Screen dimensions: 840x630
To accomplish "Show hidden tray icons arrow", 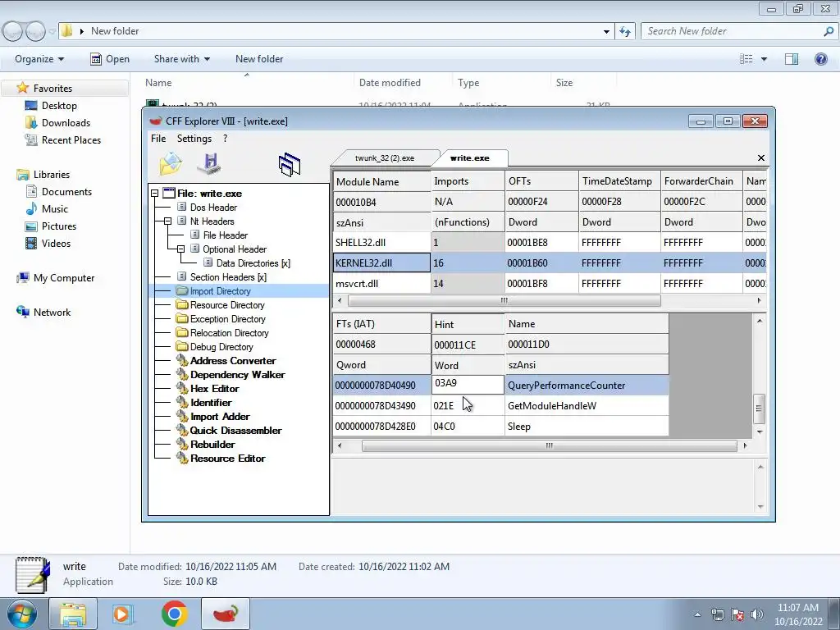I will click(x=697, y=614).
